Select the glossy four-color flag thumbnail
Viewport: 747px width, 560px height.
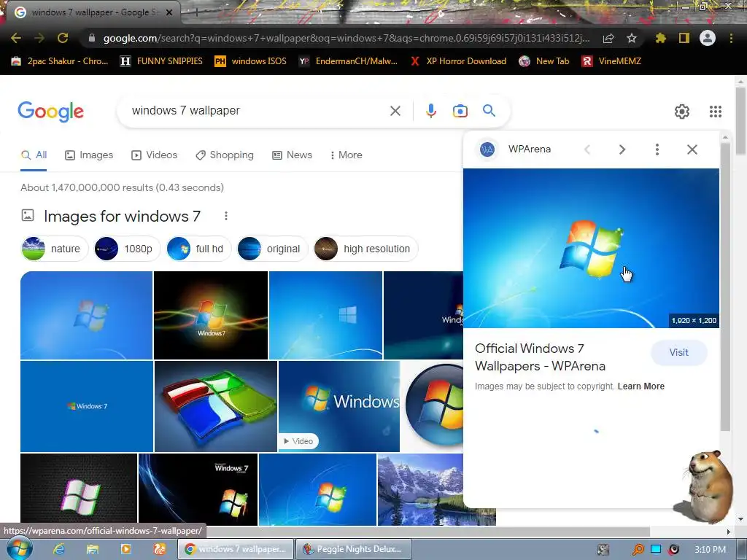pos(216,406)
